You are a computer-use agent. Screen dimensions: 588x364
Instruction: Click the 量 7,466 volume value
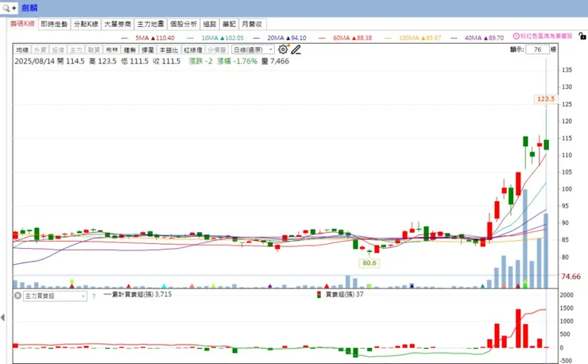pyautogui.click(x=275, y=61)
